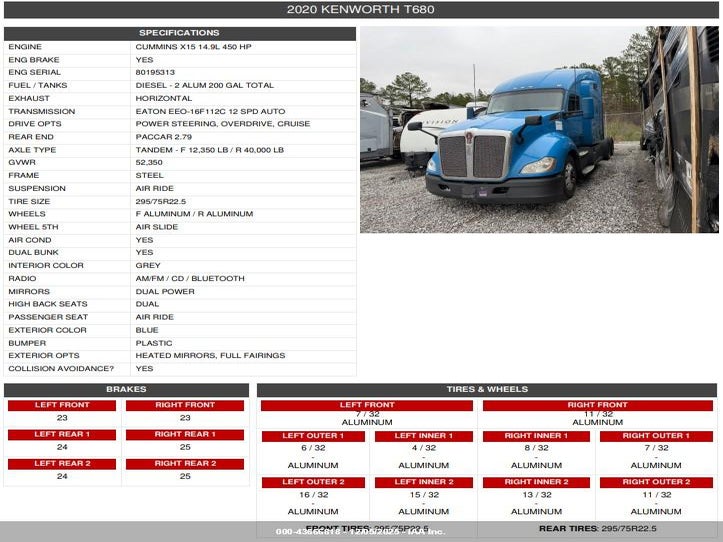The height and width of the screenshot is (542, 723).
Task: Click the LEFT OUTER 1 tire label
Action: point(313,436)
